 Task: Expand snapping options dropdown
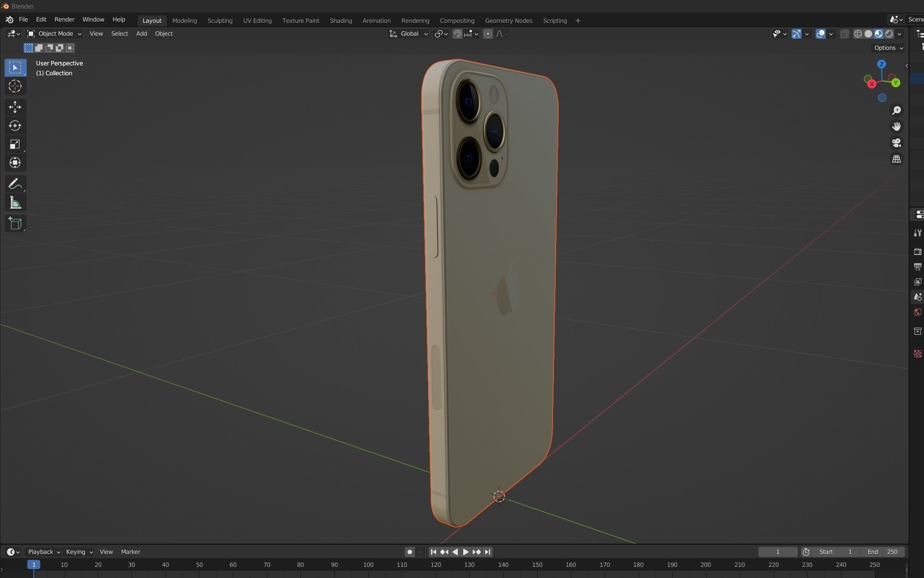471,34
